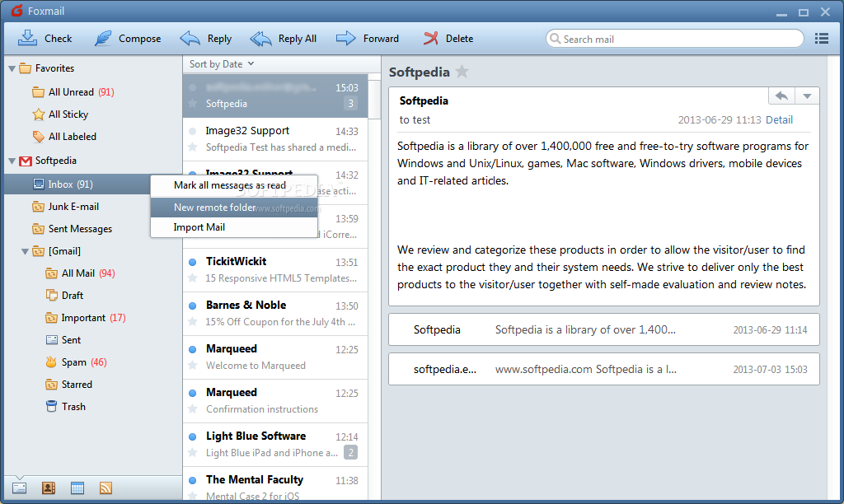Open the Draft folder
The image size is (844, 504).
[64, 296]
